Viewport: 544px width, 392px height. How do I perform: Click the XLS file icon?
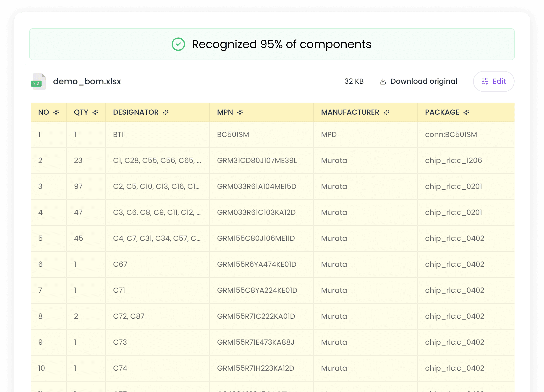tap(38, 81)
